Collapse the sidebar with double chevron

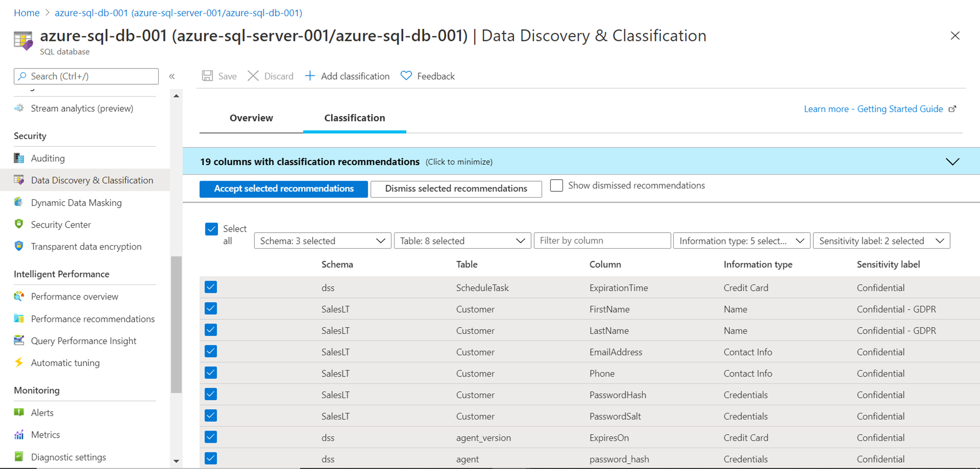[x=172, y=76]
